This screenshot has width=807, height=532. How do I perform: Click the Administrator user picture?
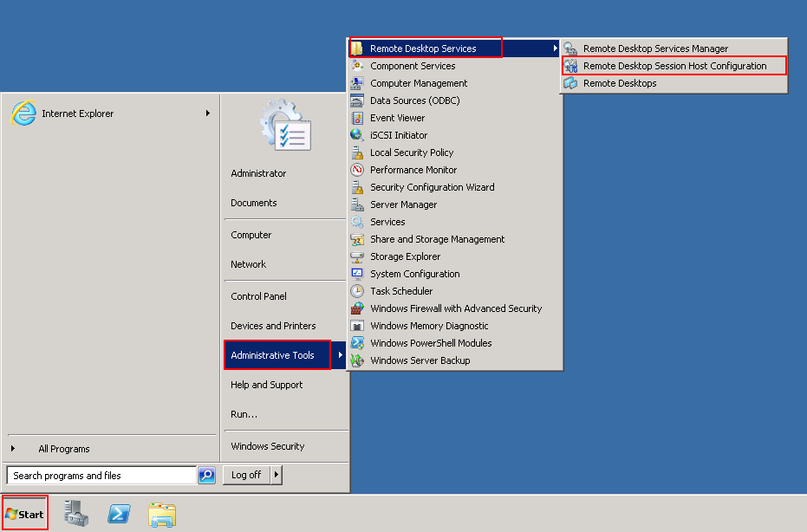pyautogui.click(x=286, y=125)
